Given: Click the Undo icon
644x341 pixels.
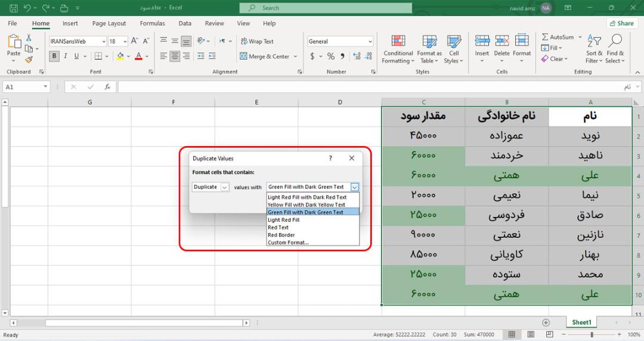Looking at the screenshot, I should pos(27,8).
